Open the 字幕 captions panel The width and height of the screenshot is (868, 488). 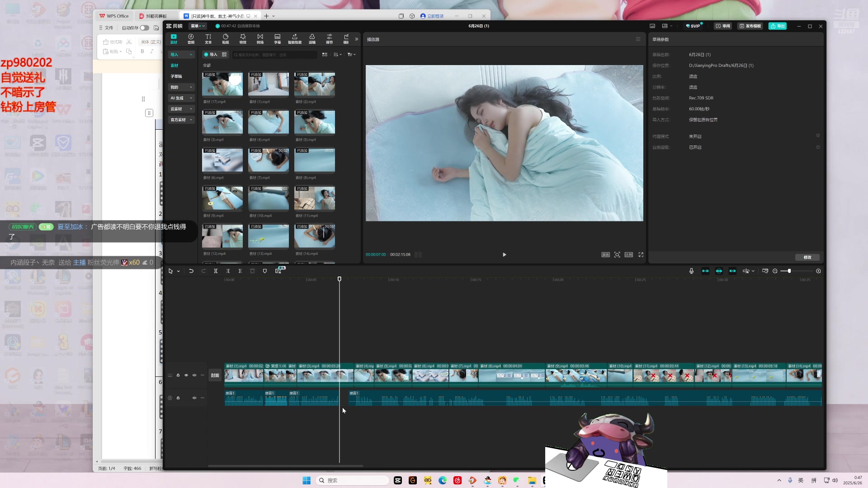pos(277,39)
